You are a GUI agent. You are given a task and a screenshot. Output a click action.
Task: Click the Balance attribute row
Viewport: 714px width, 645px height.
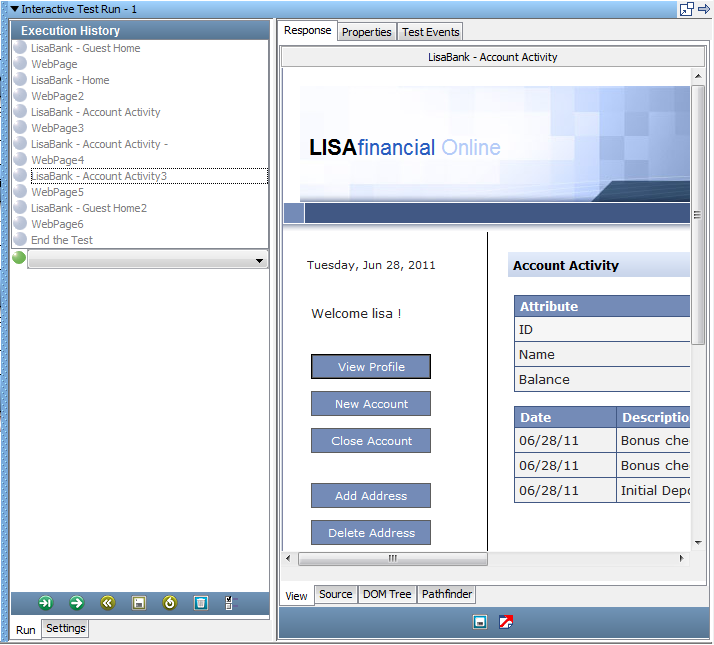pos(602,379)
